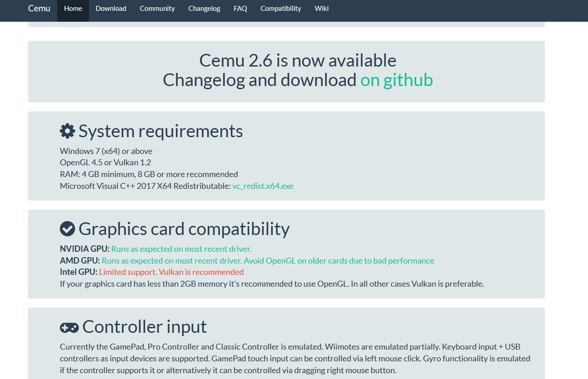
Task: Click the RAM 4 GB minimum line
Action: 149,174
